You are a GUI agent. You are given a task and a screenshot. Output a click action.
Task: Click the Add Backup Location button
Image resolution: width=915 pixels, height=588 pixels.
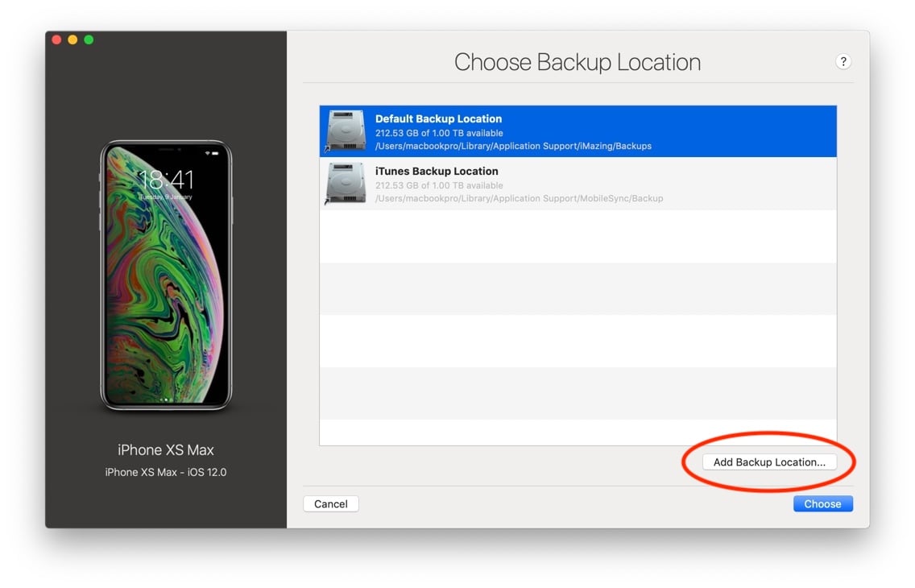coord(769,462)
